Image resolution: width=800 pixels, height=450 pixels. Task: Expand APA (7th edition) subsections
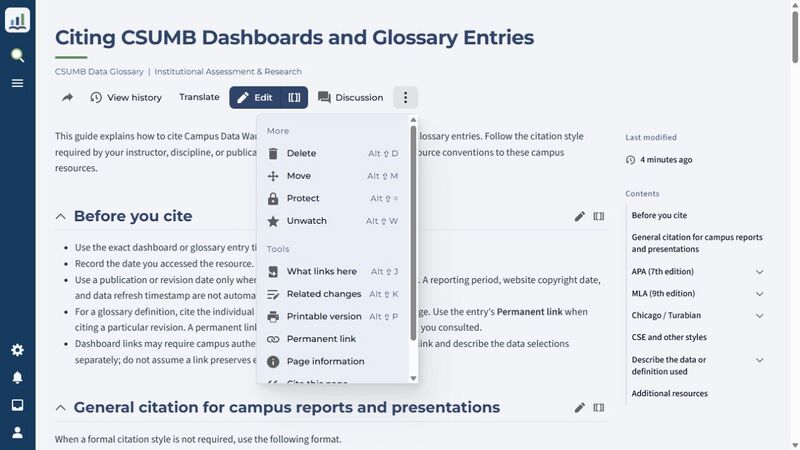click(x=760, y=272)
